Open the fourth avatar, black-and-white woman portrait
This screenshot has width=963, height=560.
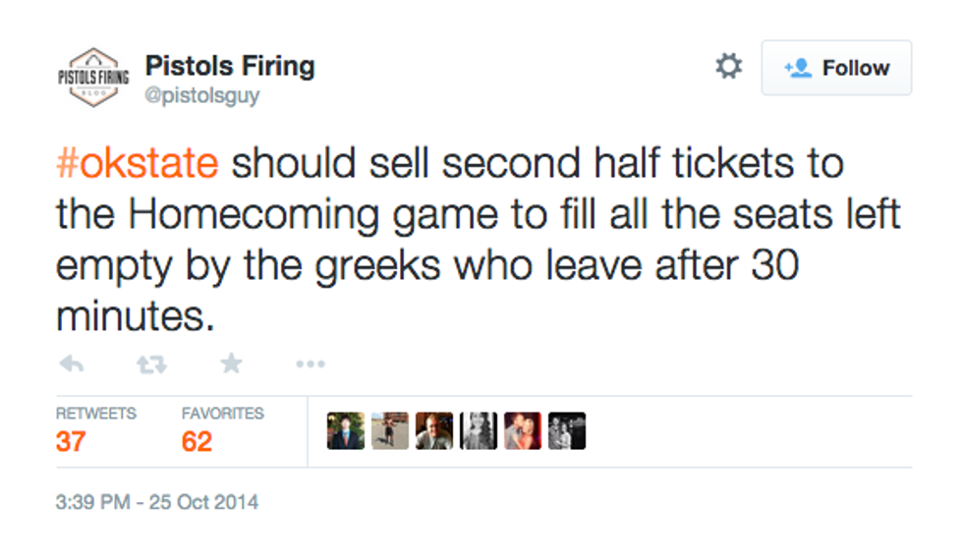(479, 430)
